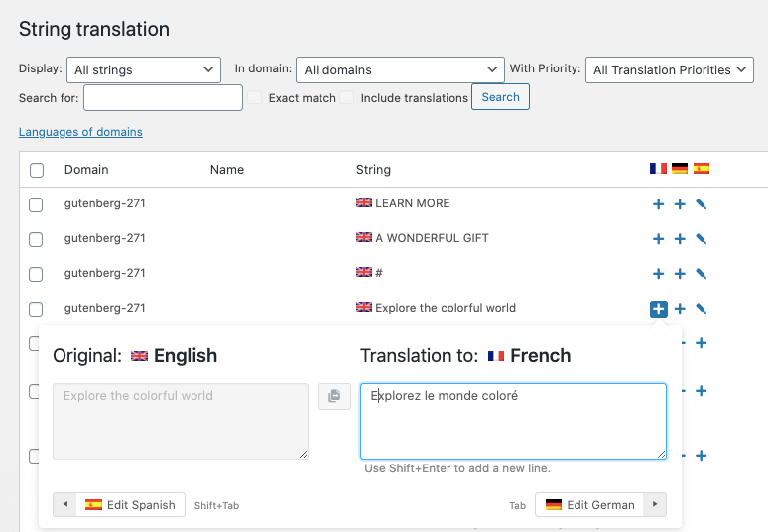Click highlighted French plus for Explore string
The width and height of the screenshot is (768, 532).
658,309
